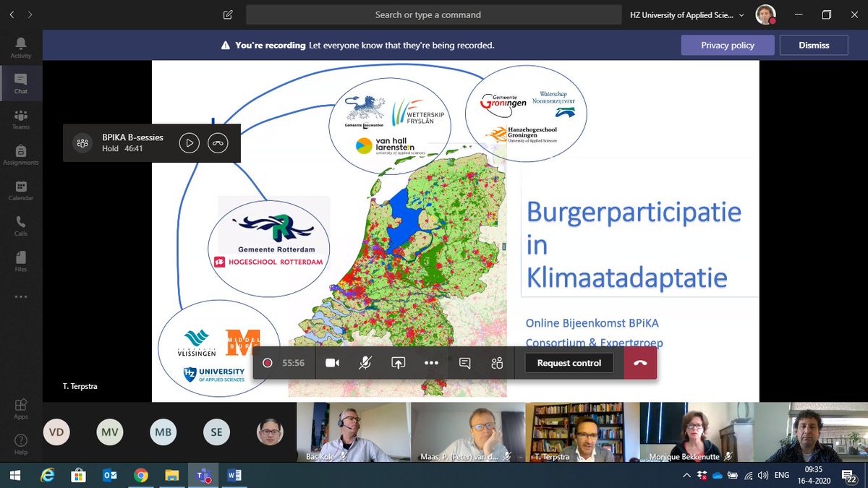Turn off your camera in the meeting

tap(332, 362)
